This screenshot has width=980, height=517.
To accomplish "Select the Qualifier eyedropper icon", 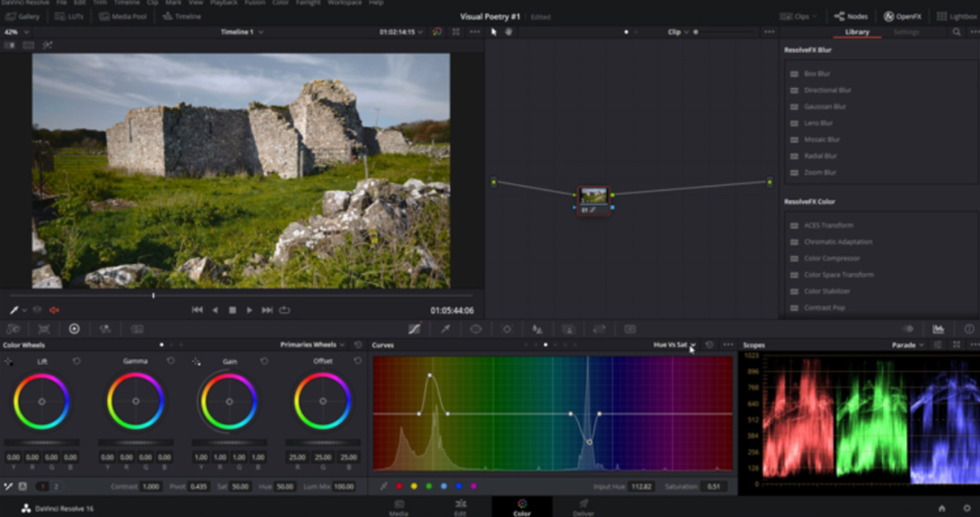I will click(x=445, y=329).
